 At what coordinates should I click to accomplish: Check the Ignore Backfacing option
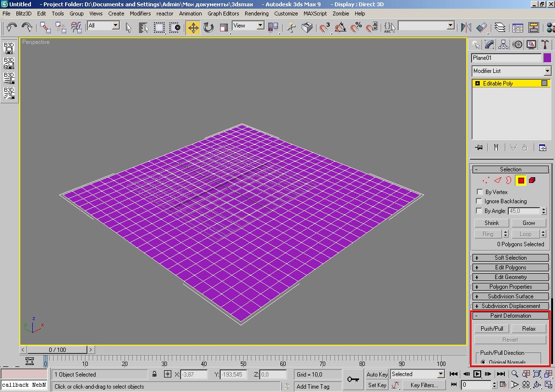(480, 201)
